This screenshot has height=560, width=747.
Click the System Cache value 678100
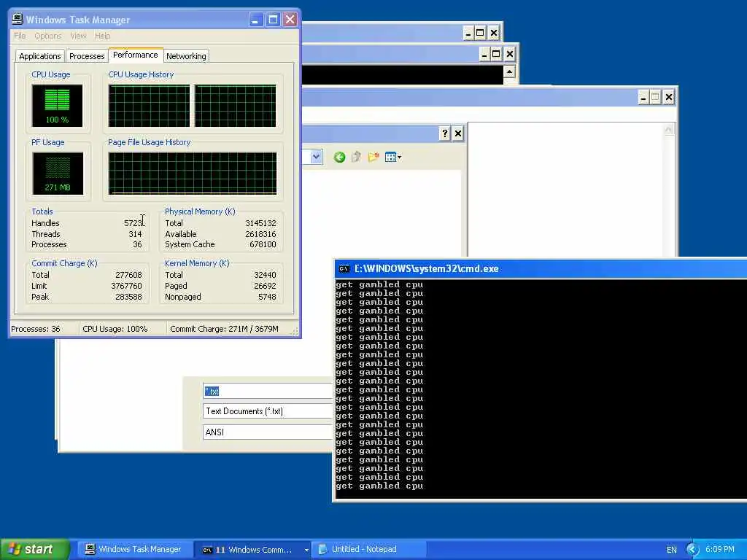click(x=263, y=244)
